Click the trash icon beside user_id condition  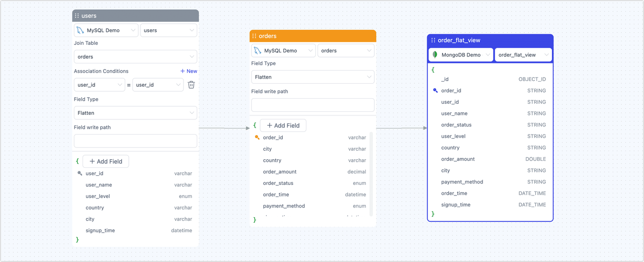[x=191, y=85]
